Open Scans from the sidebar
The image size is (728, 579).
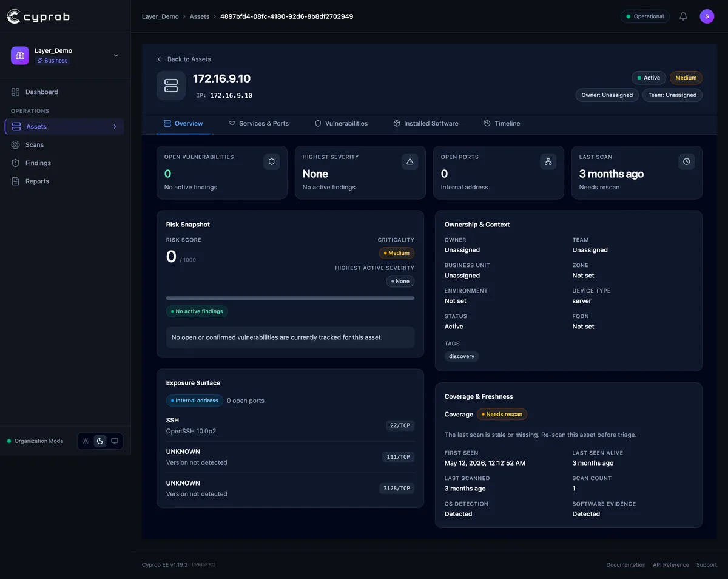pyautogui.click(x=66, y=145)
